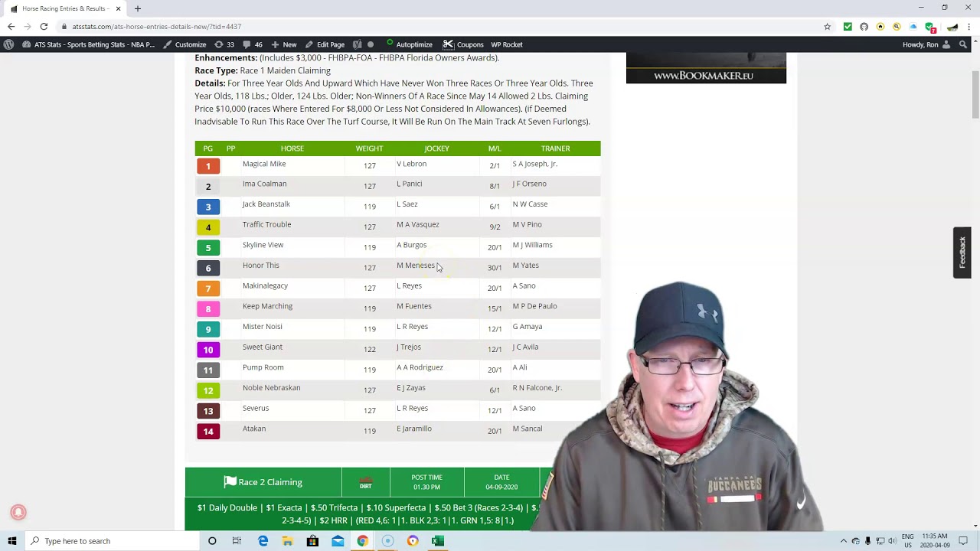Open the Yoast SEO icon
Screen dimensions: 980x551
coord(357,44)
